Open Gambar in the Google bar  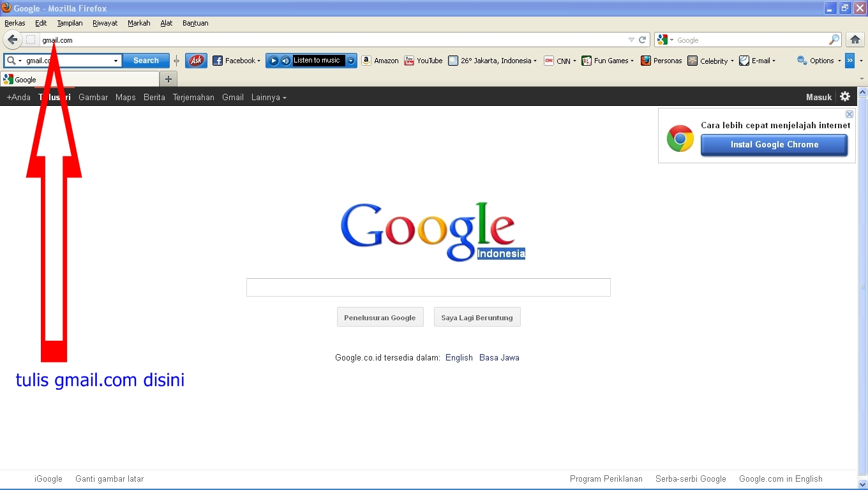pos(93,97)
